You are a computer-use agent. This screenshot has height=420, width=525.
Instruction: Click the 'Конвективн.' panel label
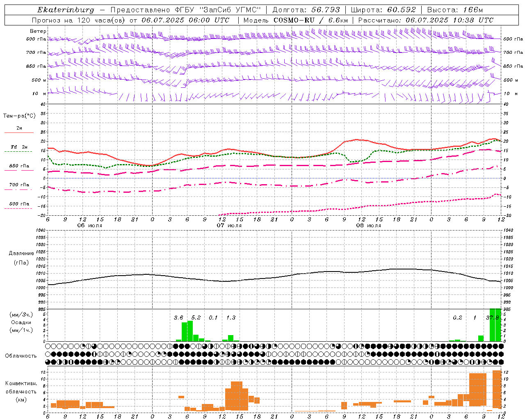[21, 383]
